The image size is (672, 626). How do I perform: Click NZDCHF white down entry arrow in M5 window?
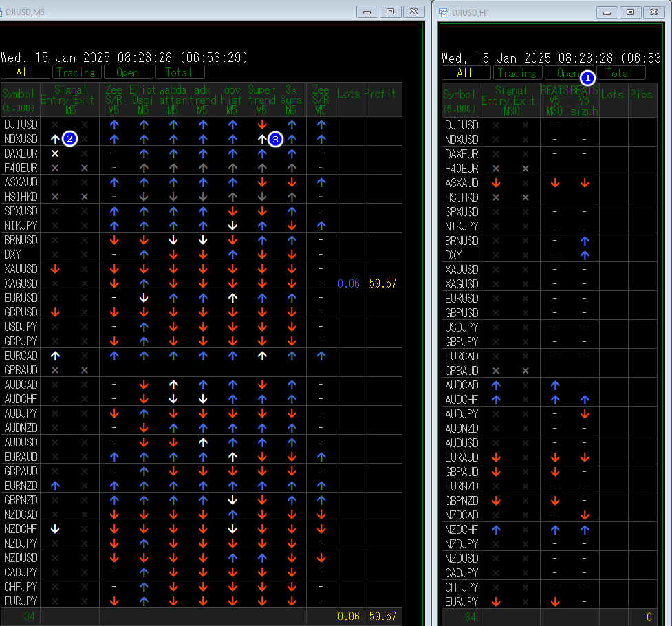pyautogui.click(x=55, y=529)
